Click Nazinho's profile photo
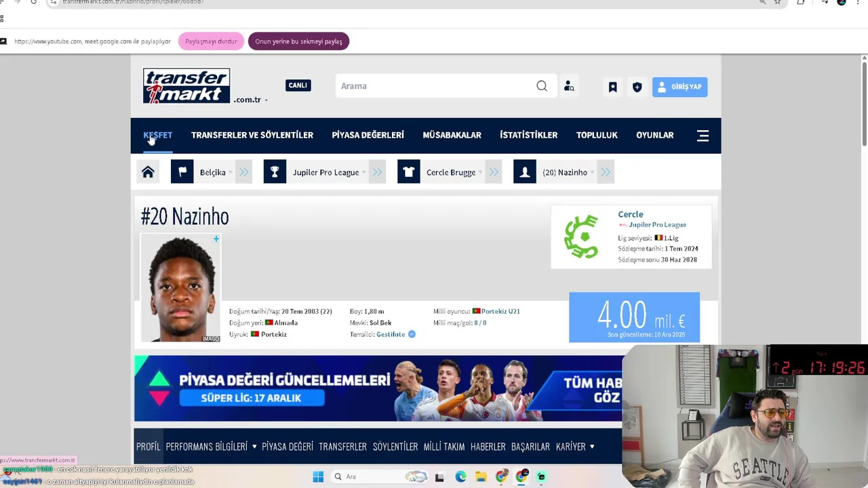The width and height of the screenshot is (868, 488). (180, 287)
